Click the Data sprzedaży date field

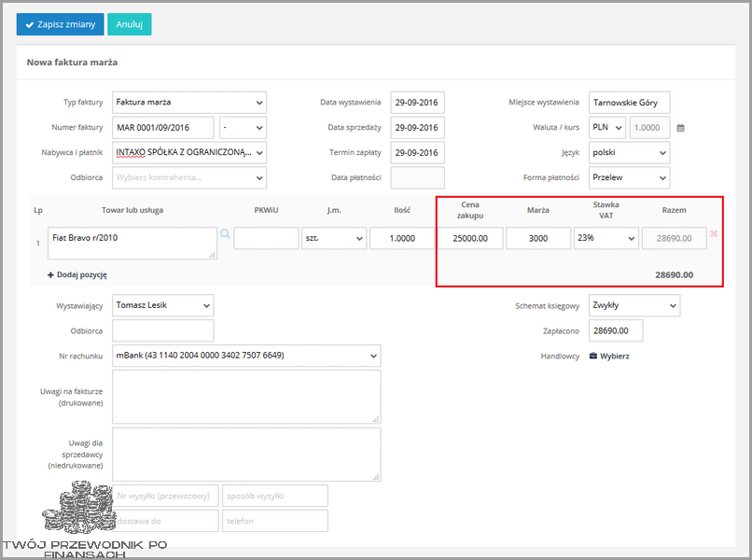coord(417,128)
